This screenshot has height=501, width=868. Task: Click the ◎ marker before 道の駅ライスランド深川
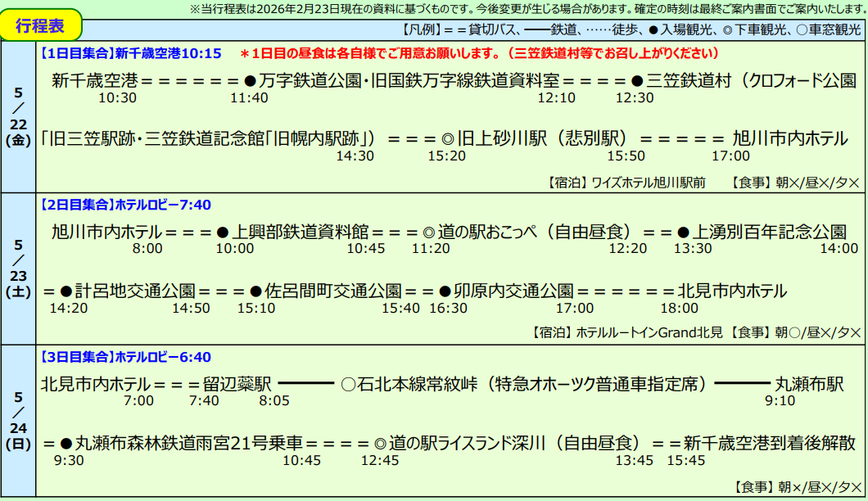click(379, 443)
